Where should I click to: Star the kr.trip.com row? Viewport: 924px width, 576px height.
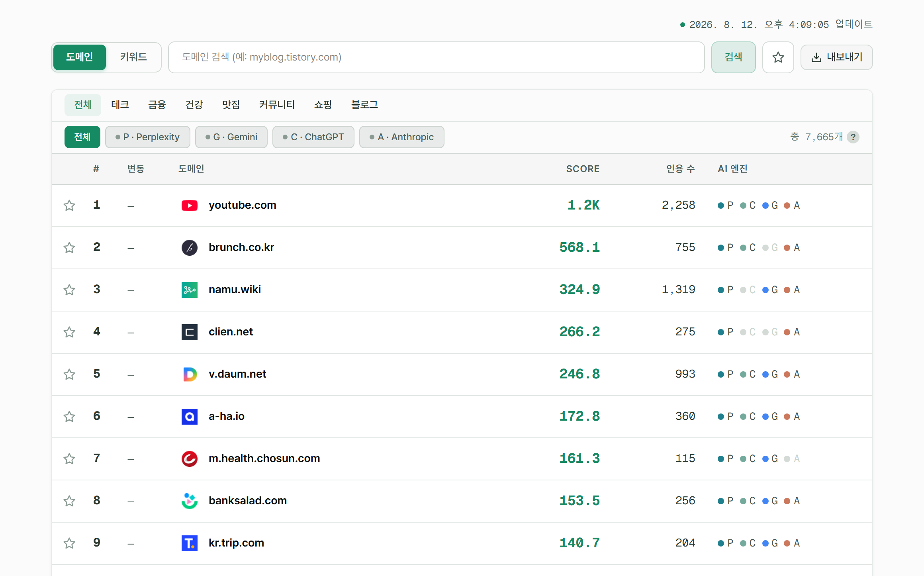(x=69, y=543)
